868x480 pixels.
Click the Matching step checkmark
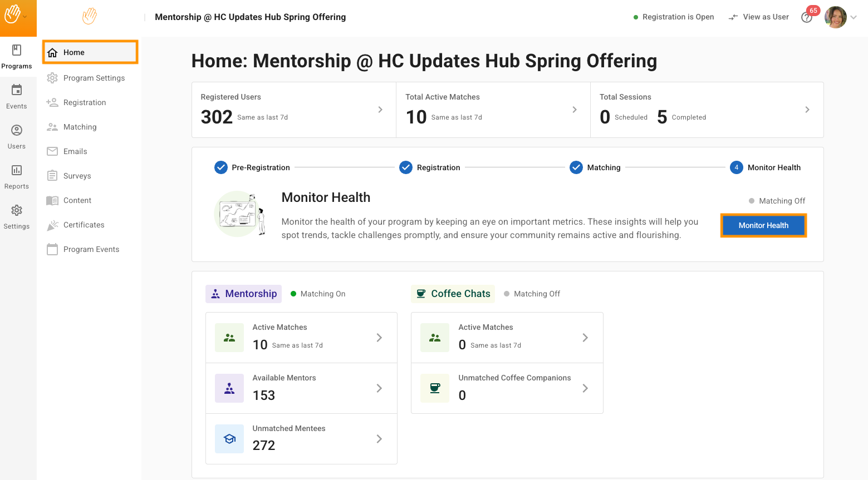576,167
